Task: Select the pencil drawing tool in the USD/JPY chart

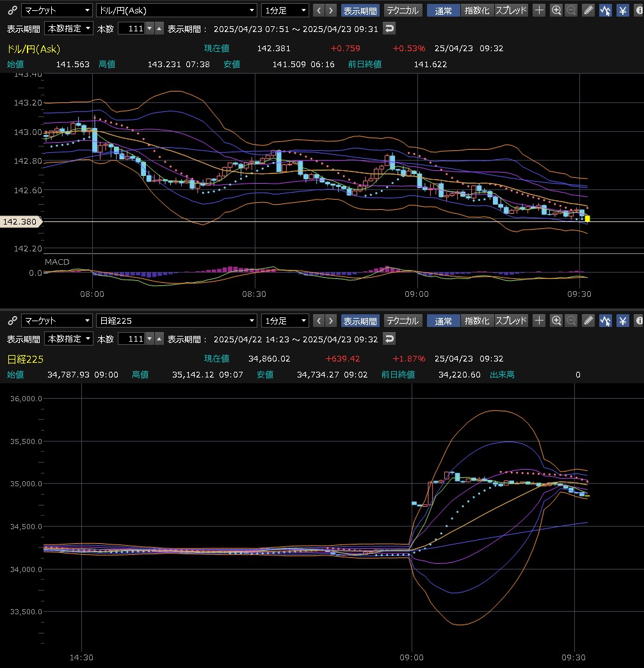Action: coord(588,10)
